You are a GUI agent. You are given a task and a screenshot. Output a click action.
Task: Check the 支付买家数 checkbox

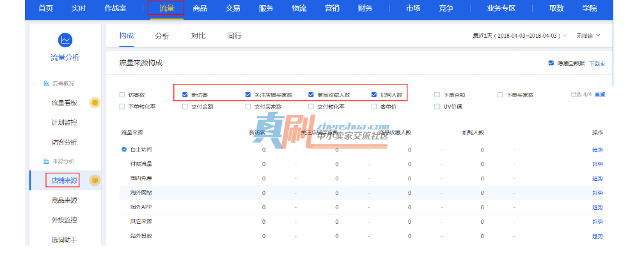coord(247,106)
